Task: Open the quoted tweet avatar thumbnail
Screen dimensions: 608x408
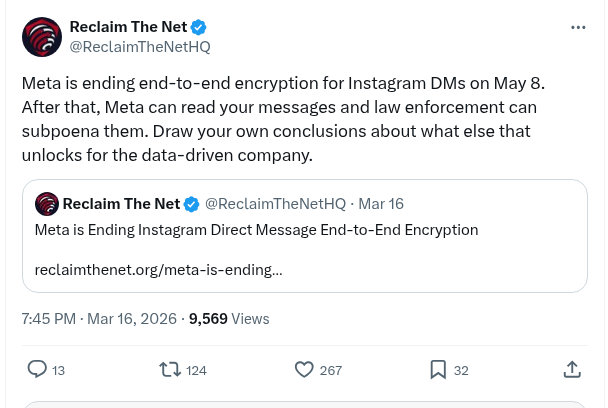Action: pos(46,204)
